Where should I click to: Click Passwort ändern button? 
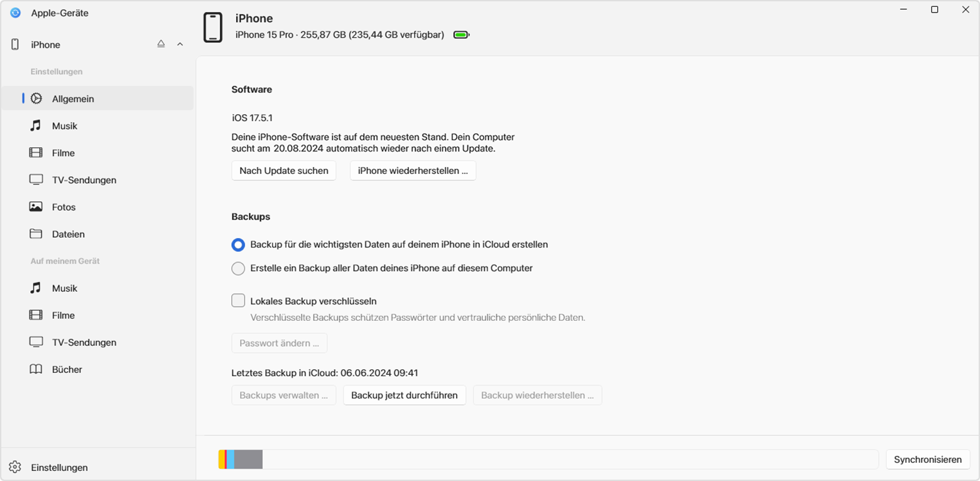click(280, 343)
